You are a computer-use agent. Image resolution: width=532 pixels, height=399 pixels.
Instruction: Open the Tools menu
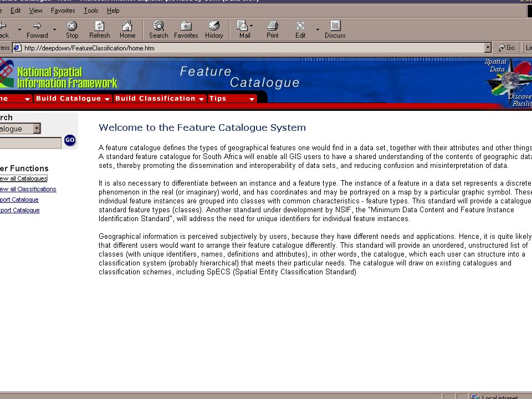(91, 11)
